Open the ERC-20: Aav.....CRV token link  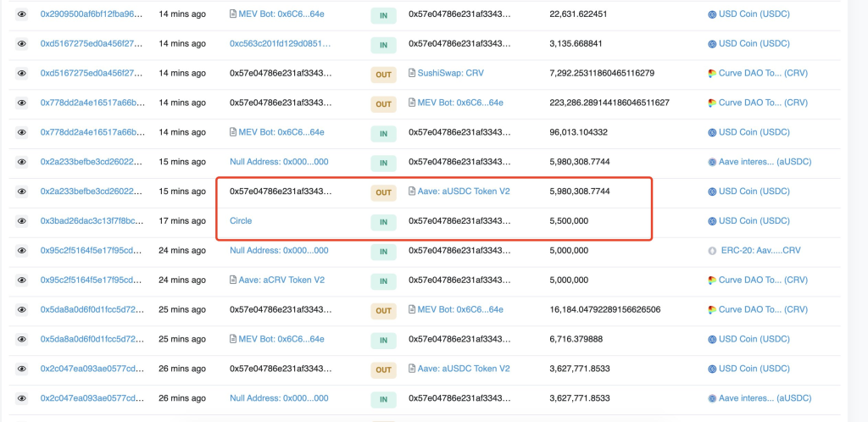click(x=760, y=251)
